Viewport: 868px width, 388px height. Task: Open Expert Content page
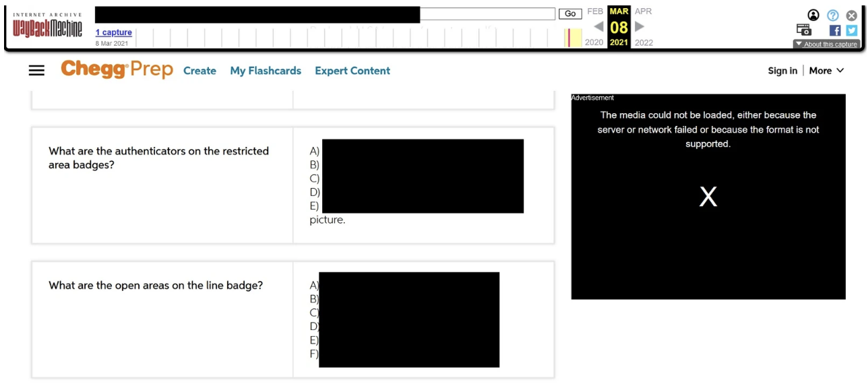(x=352, y=71)
